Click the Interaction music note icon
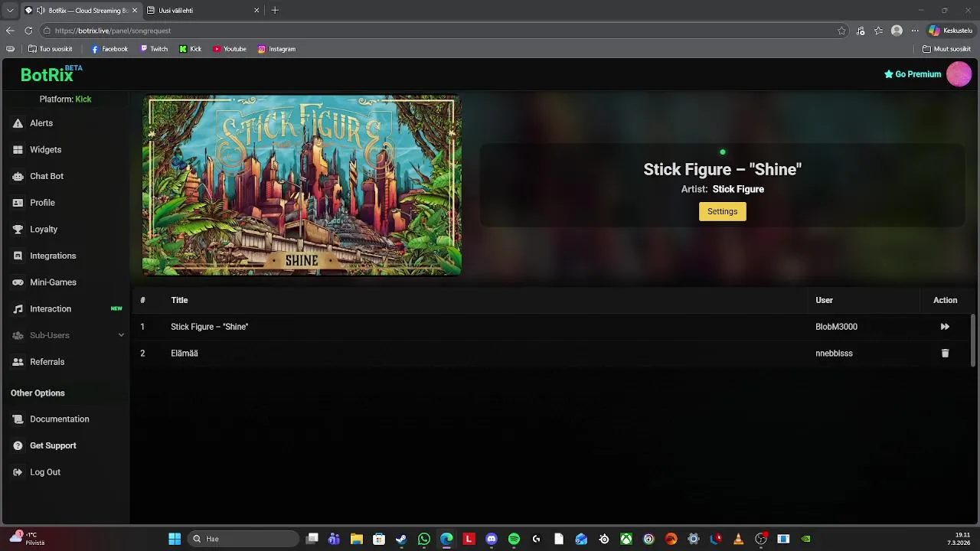Image resolution: width=980 pixels, height=551 pixels. coord(18,309)
